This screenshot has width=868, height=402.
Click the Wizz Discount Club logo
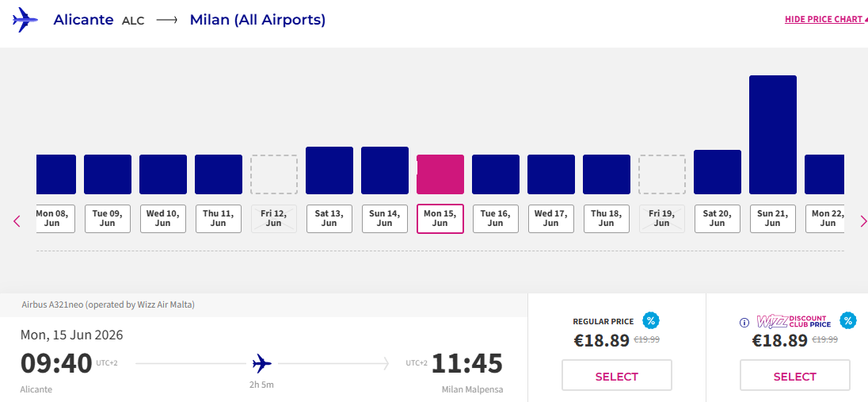point(793,321)
